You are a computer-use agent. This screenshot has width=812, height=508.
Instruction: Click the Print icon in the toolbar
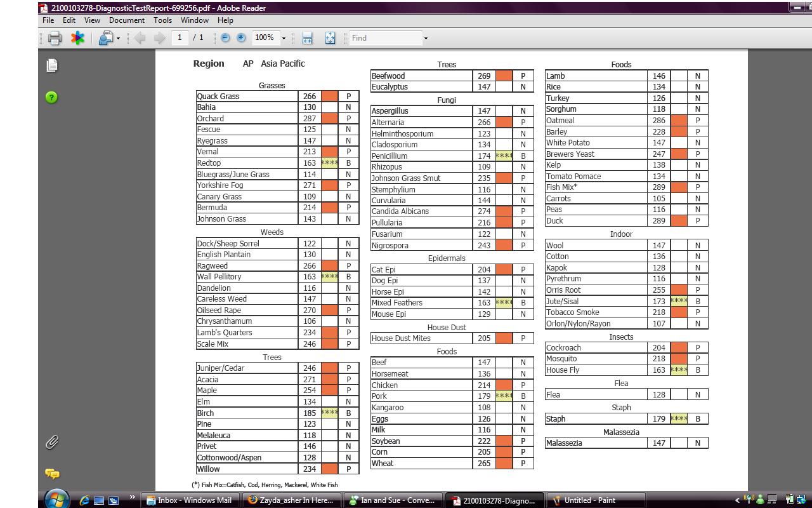pyautogui.click(x=55, y=38)
